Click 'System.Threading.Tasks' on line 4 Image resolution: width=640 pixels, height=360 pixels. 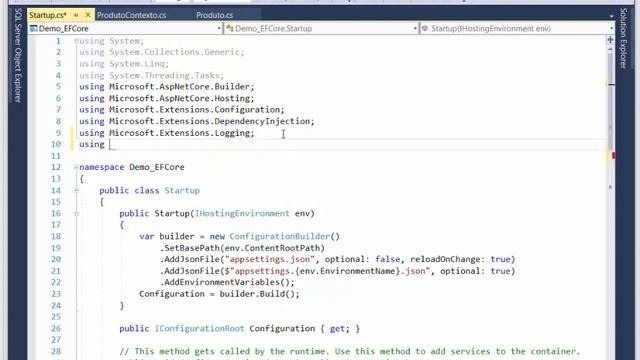[164, 76]
